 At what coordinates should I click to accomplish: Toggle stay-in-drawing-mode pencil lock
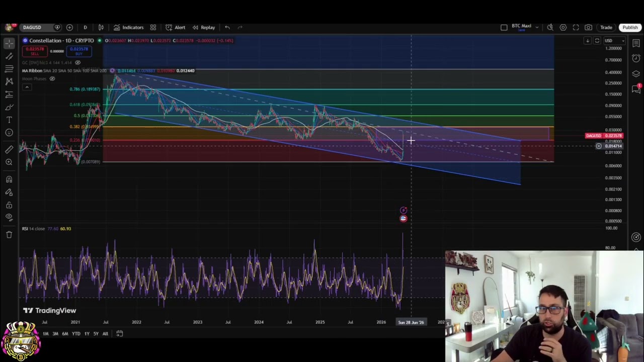point(9,192)
